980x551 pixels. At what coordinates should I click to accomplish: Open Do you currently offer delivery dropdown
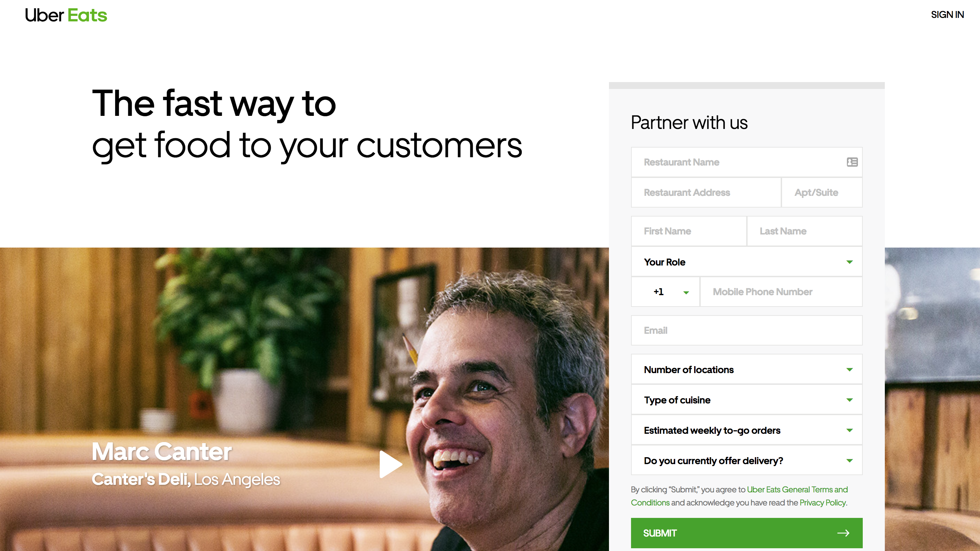point(747,460)
